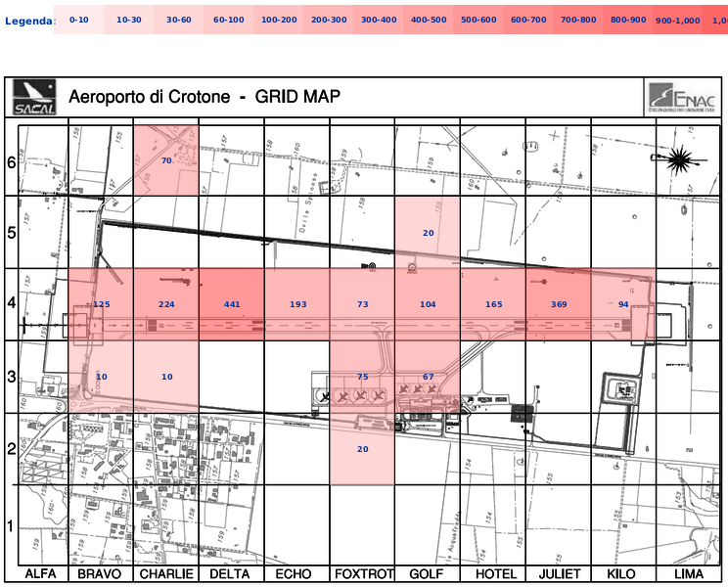Select the 300-400 legend swatch
728x587 pixels.
pos(379,20)
